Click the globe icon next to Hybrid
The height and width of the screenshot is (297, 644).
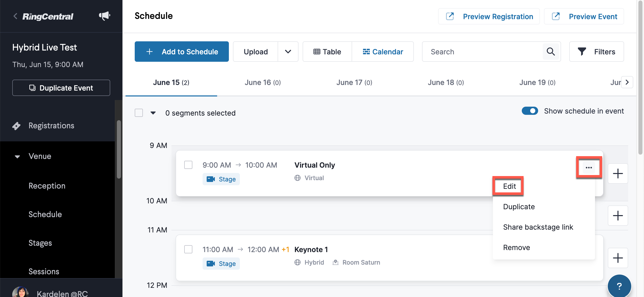298,262
